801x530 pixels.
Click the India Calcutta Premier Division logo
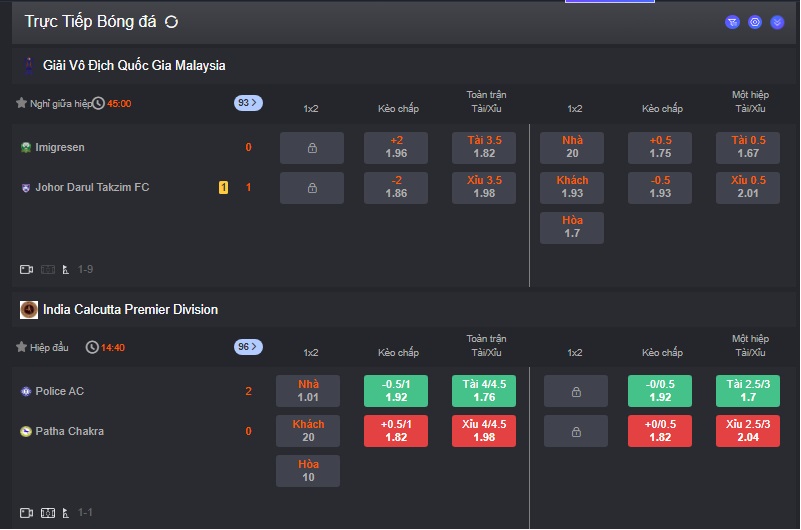[x=29, y=310]
